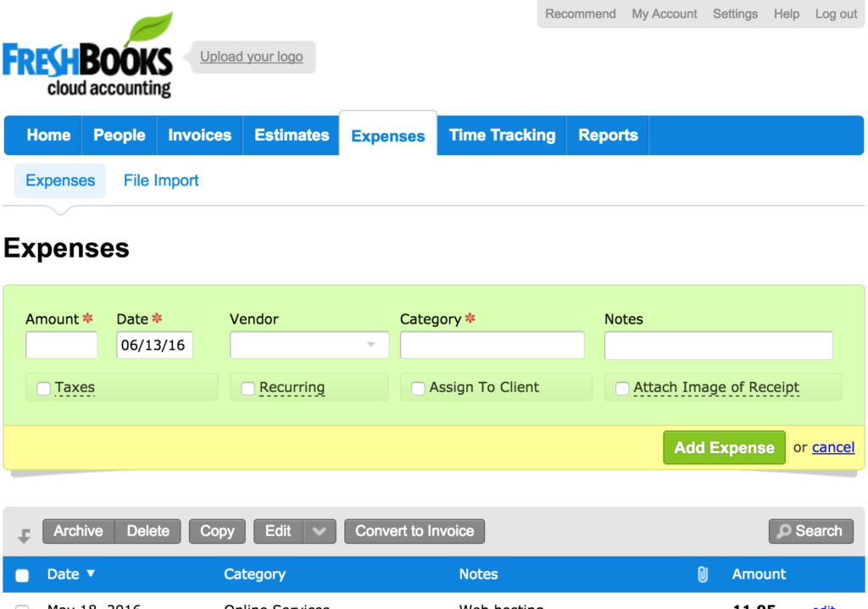The image size is (868, 609).
Task: Enable the Taxes checkbox
Action: coord(44,388)
